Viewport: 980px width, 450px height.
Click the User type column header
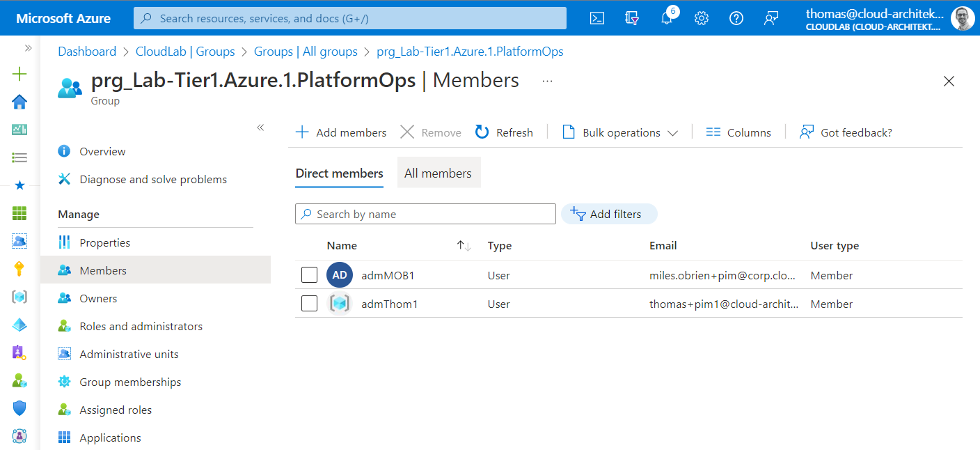835,245
